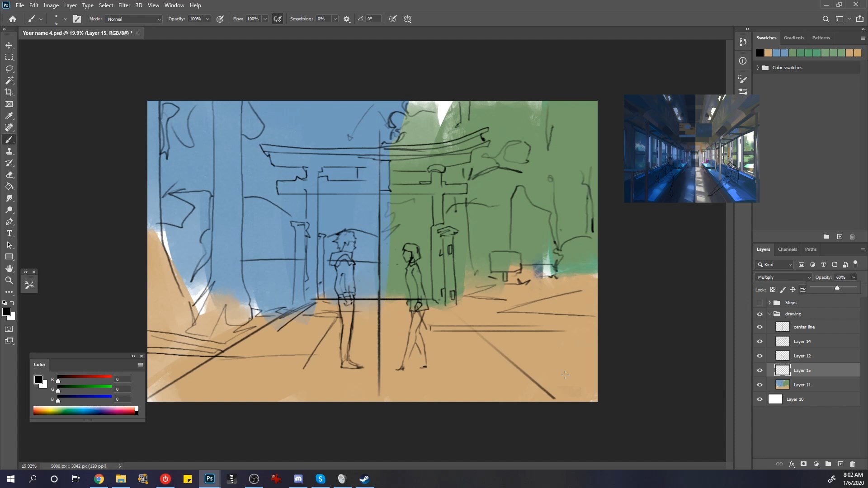
Task: Select the Path Selection tool
Action: (9, 245)
